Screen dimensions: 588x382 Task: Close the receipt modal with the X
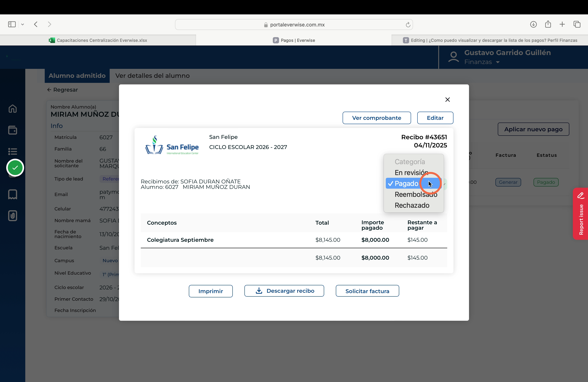tap(447, 100)
